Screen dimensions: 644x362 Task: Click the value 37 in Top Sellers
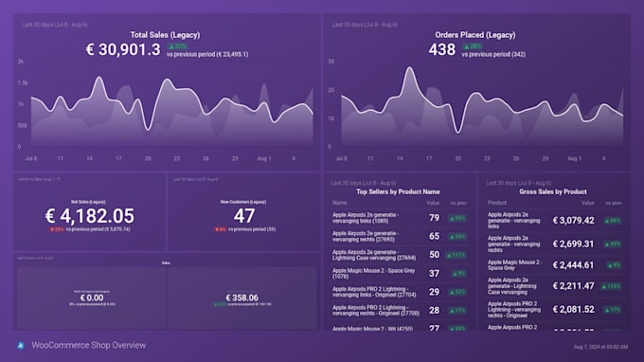(434, 273)
